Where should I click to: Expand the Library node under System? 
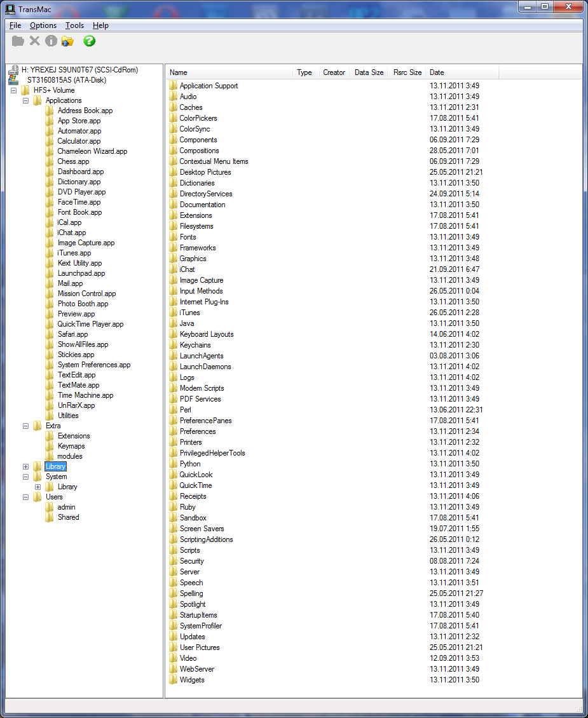pyautogui.click(x=38, y=487)
